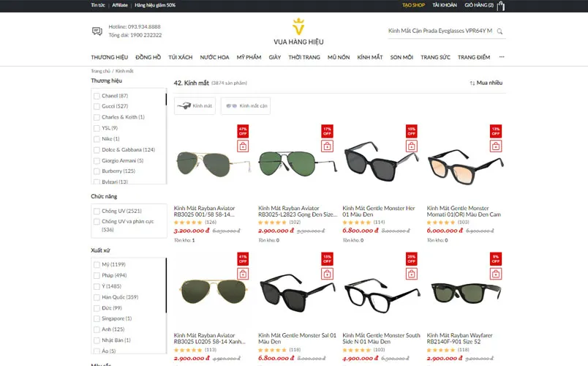This screenshot has width=588, height=366.
Task: Open the THƯƠNG HIỆU menu
Action: (x=109, y=57)
